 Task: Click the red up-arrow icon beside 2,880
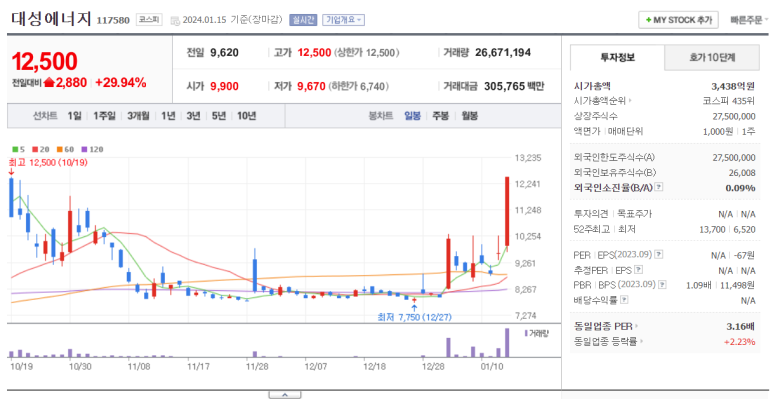49,82
